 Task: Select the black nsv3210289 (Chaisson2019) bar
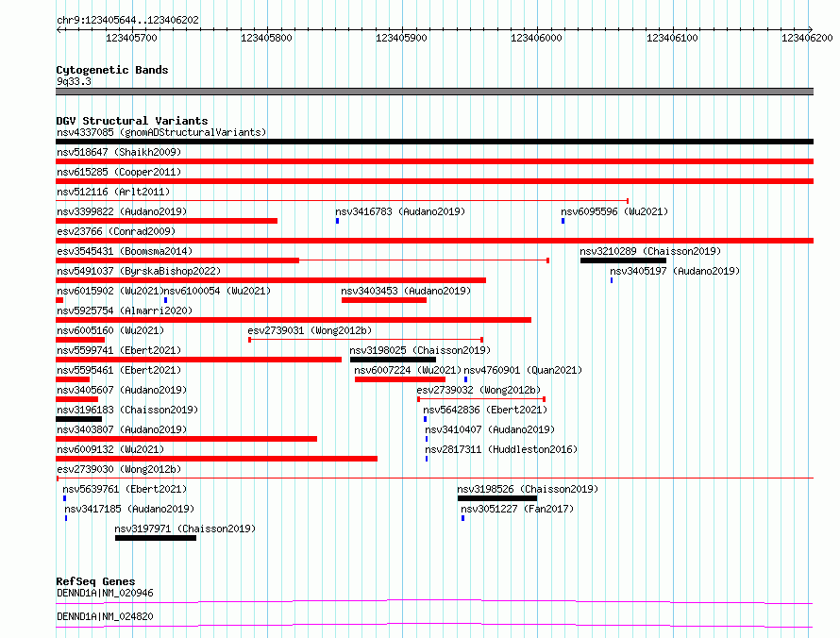(x=623, y=260)
